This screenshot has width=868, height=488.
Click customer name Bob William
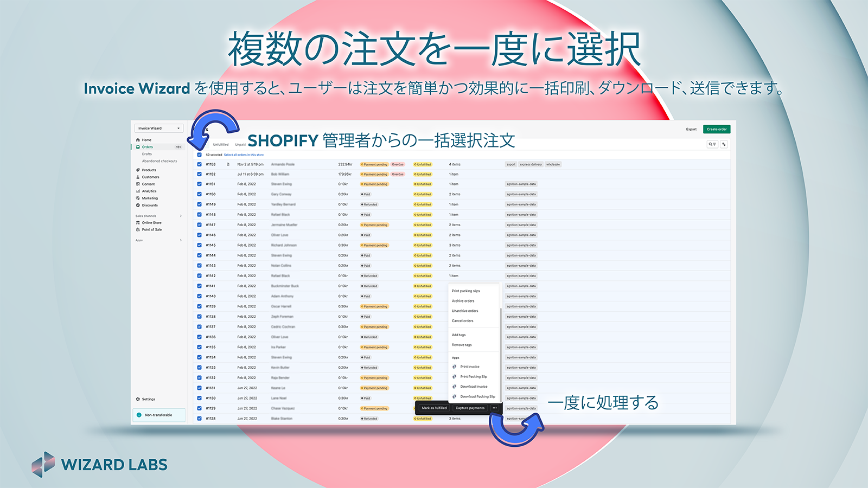click(280, 175)
